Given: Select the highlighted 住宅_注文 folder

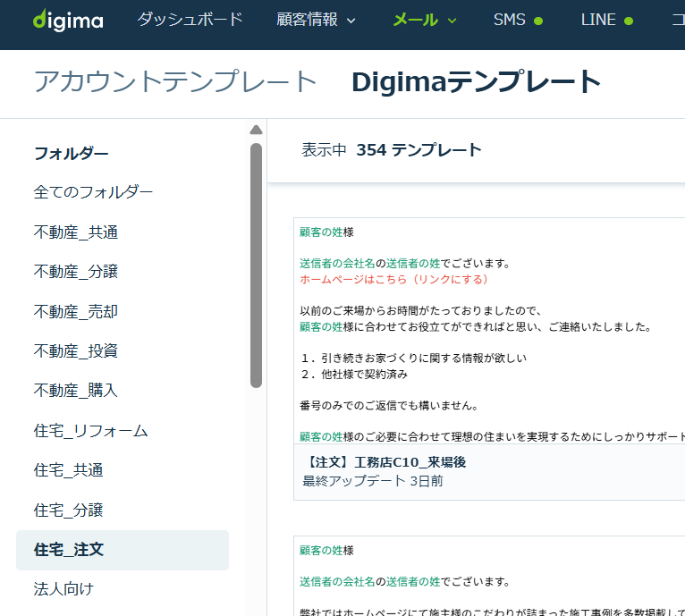Looking at the screenshot, I should click(123, 550).
